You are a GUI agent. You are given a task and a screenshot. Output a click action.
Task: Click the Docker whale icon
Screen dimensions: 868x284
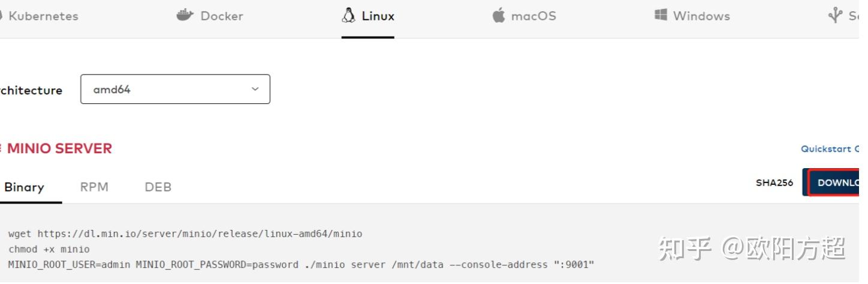pos(185,15)
